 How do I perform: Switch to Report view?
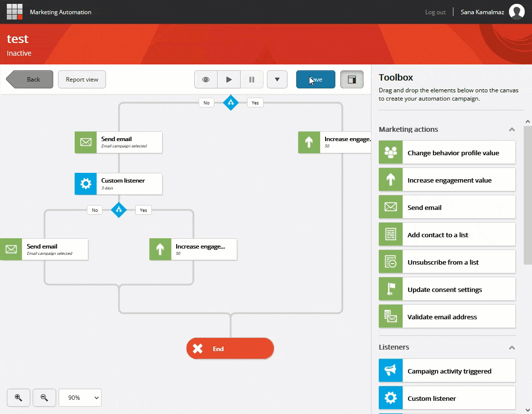82,80
